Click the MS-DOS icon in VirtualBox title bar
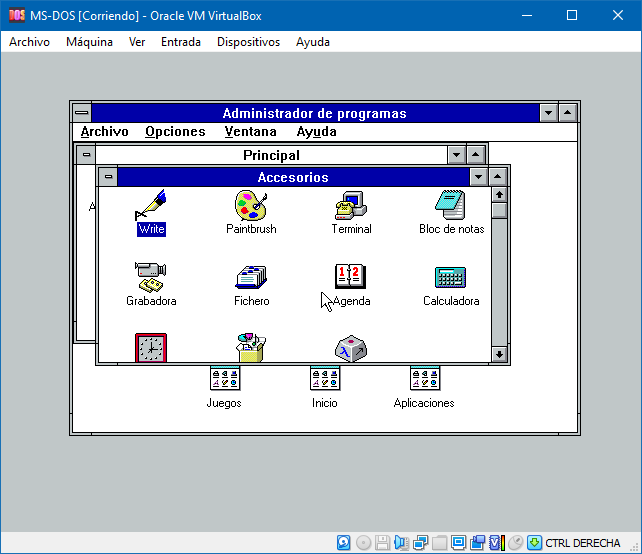Screen dimensions: 642x554 point(17,16)
